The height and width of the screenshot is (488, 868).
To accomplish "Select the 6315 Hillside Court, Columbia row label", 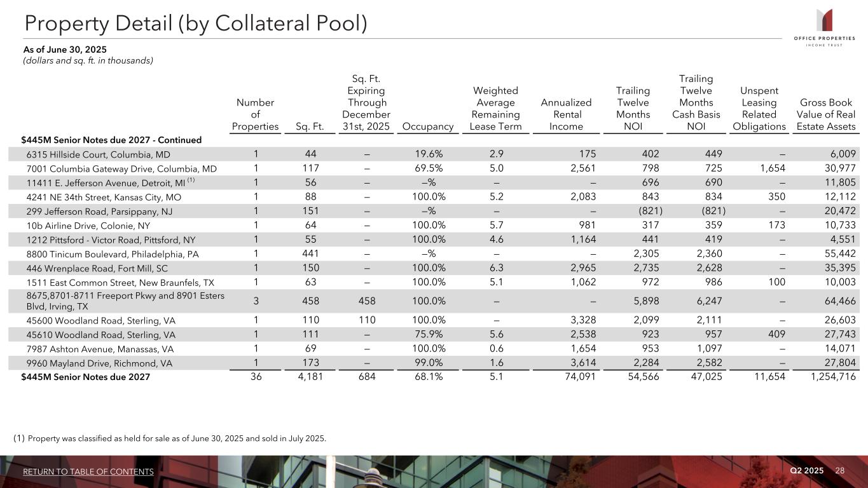I will point(98,154).
